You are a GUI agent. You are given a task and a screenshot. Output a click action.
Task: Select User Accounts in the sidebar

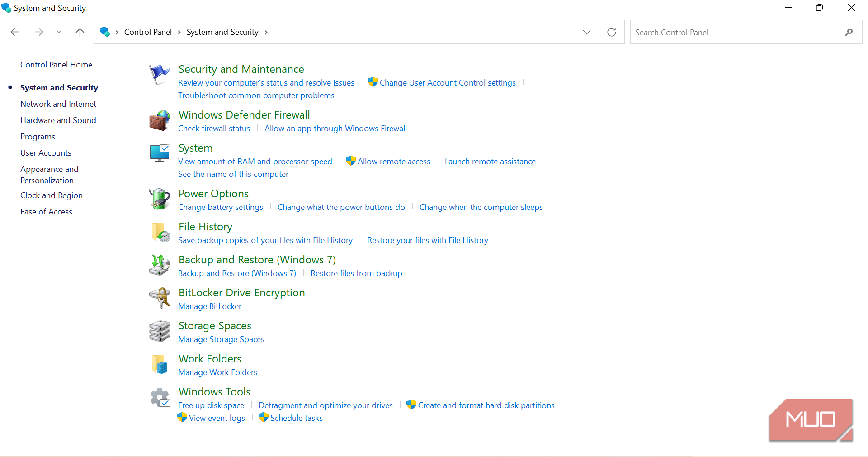coord(46,153)
